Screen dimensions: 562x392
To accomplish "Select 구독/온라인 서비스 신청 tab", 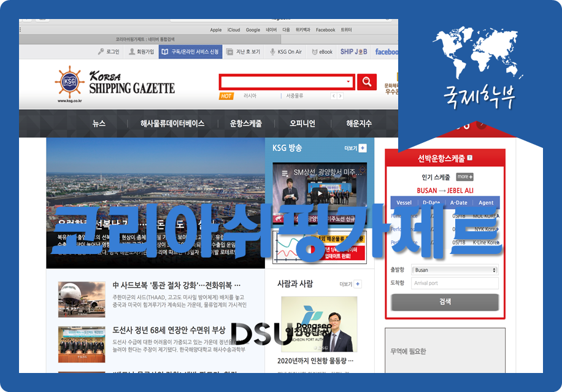I will (190, 52).
